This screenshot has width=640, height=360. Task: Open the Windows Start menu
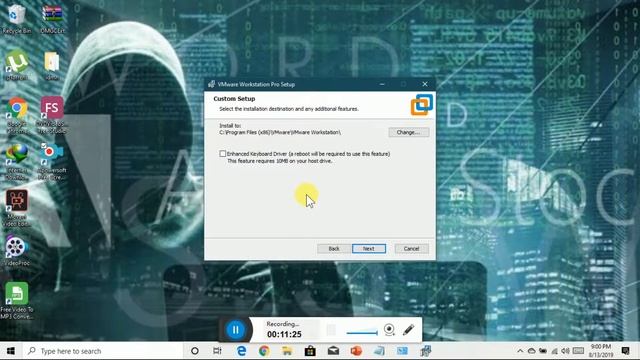(x=11, y=351)
